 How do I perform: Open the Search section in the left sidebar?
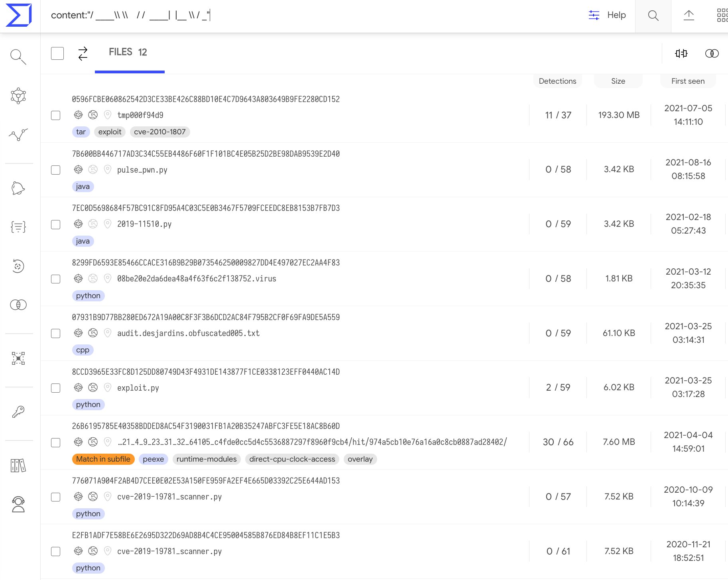pyautogui.click(x=18, y=57)
